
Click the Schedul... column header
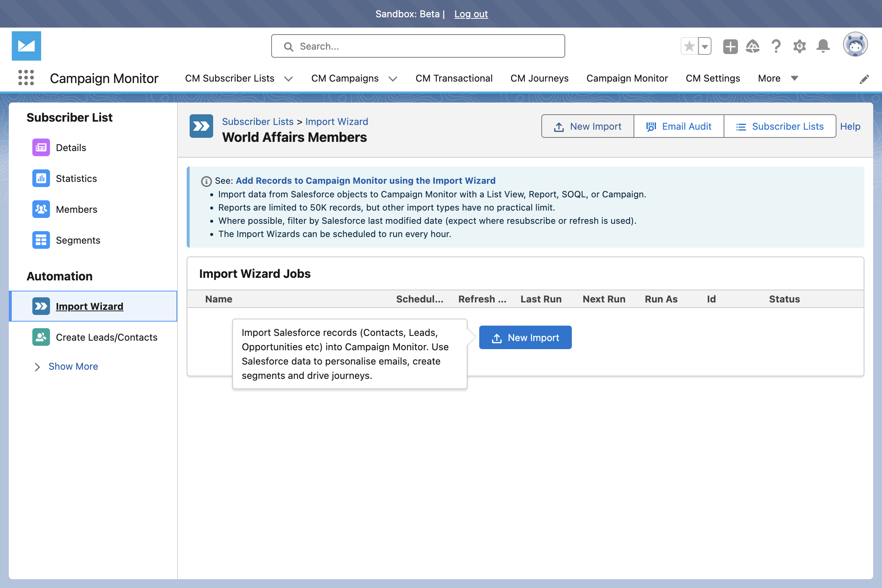tap(420, 299)
